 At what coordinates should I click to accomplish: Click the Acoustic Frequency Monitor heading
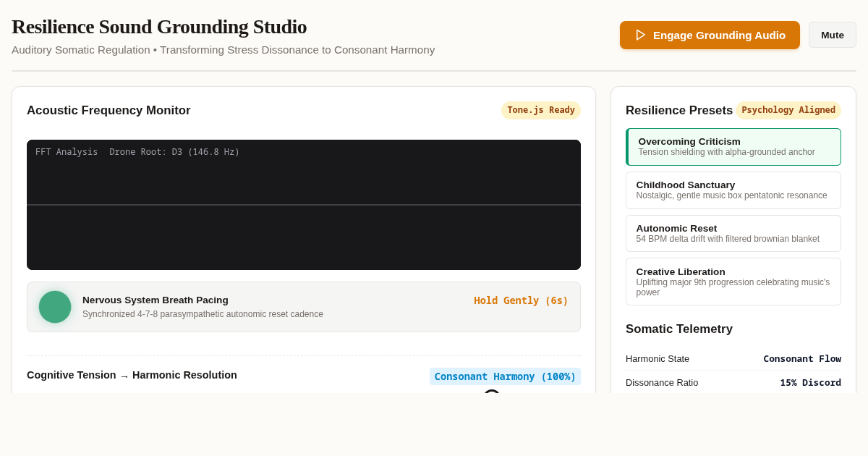(x=109, y=111)
